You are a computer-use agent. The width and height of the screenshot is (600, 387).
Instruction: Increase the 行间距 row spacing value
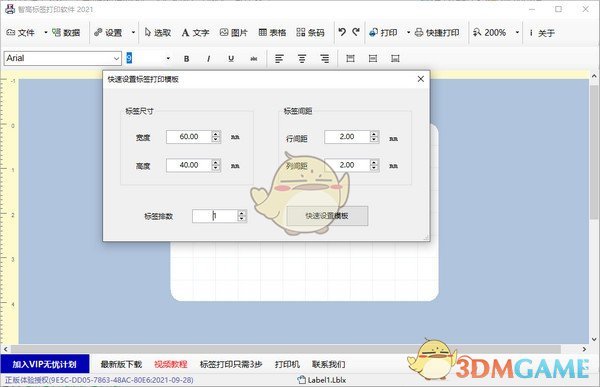pos(374,134)
